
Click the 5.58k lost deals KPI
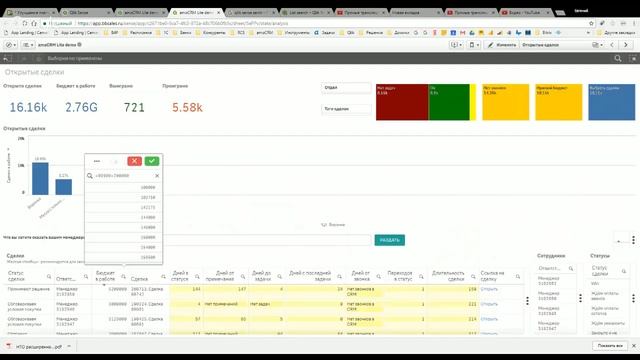point(187,107)
